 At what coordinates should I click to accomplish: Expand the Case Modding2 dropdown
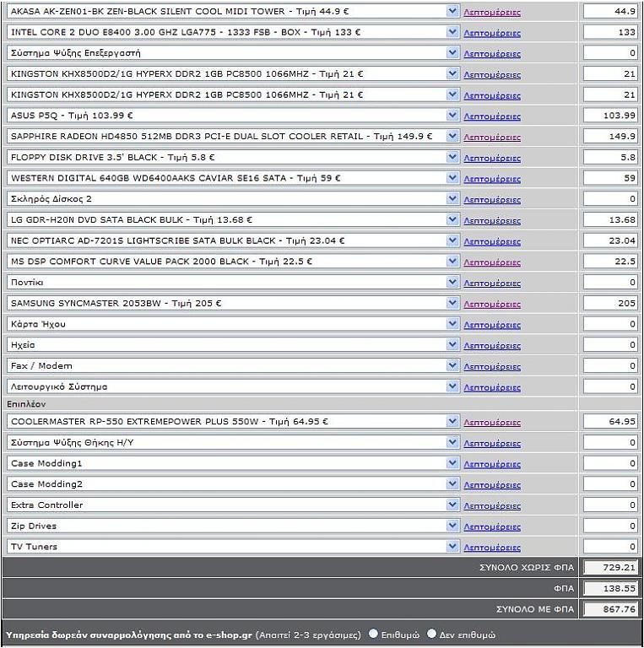click(233, 484)
